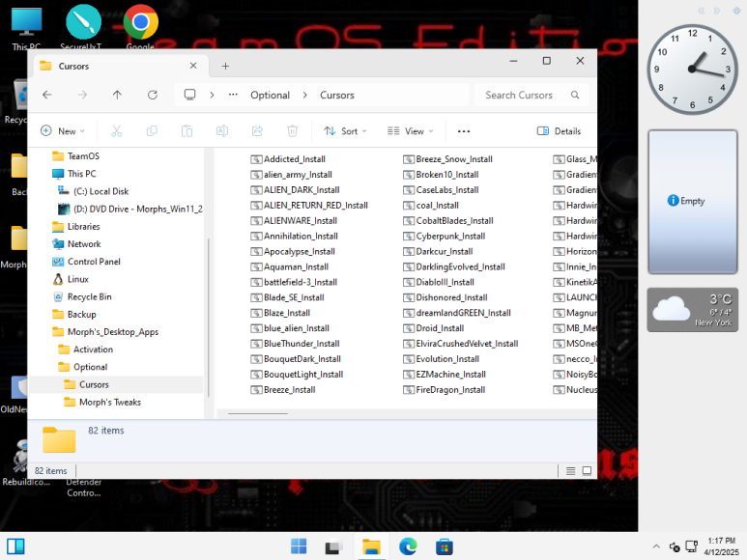
Task: Select the BlueThunder_Install file
Action: coord(296,344)
